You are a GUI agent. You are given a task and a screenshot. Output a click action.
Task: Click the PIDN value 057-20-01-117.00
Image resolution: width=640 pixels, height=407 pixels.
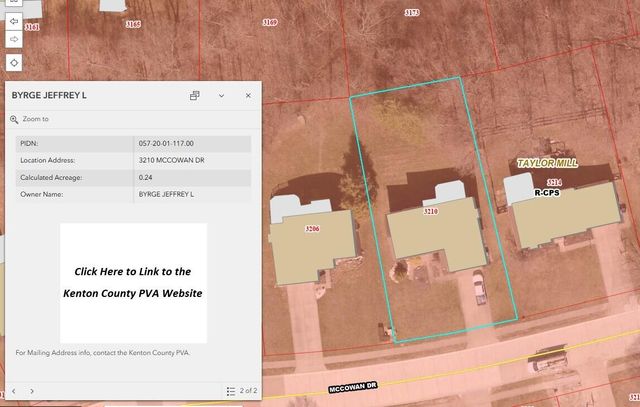(x=166, y=143)
